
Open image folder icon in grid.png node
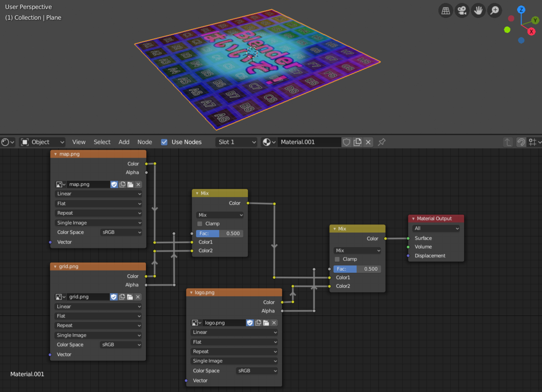click(130, 297)
